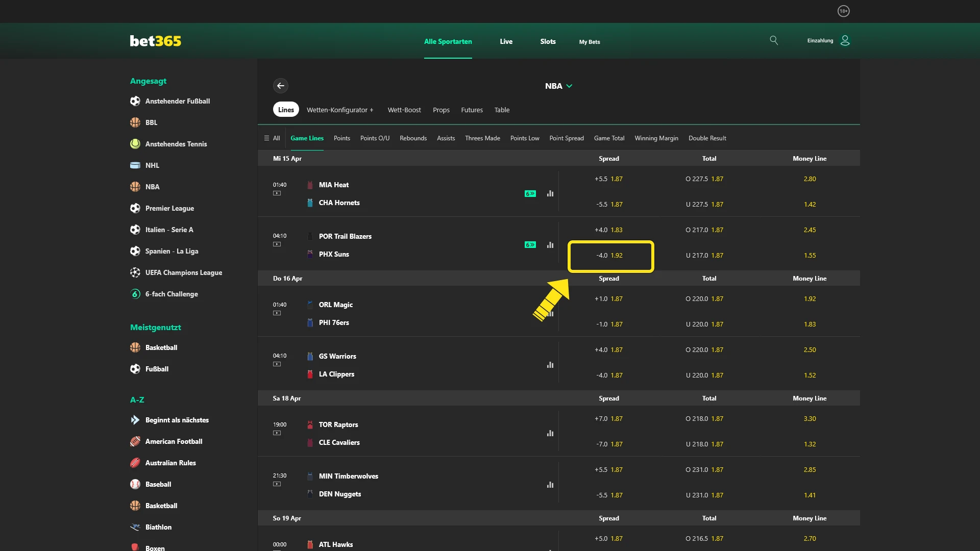Image resolution: width=980 pixels, height=551 pixels.
Task: Click the bet365 logo
Action: [x=155, y=41]
